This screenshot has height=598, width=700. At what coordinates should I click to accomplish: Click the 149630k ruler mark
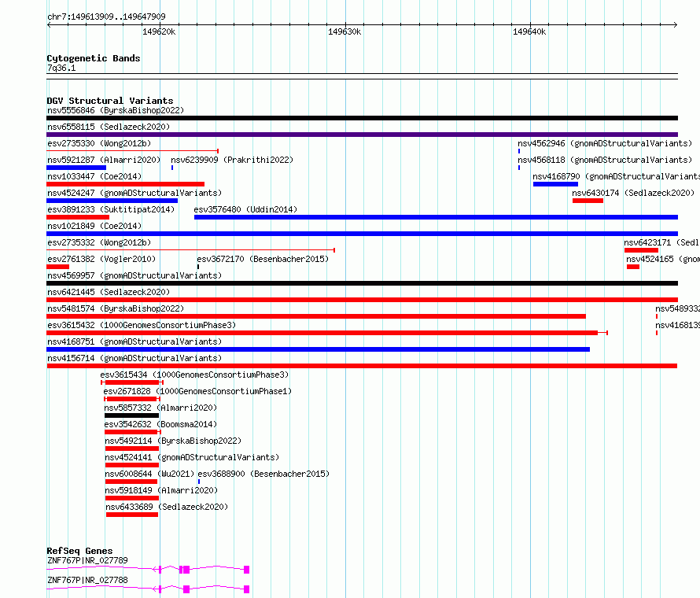344,31
